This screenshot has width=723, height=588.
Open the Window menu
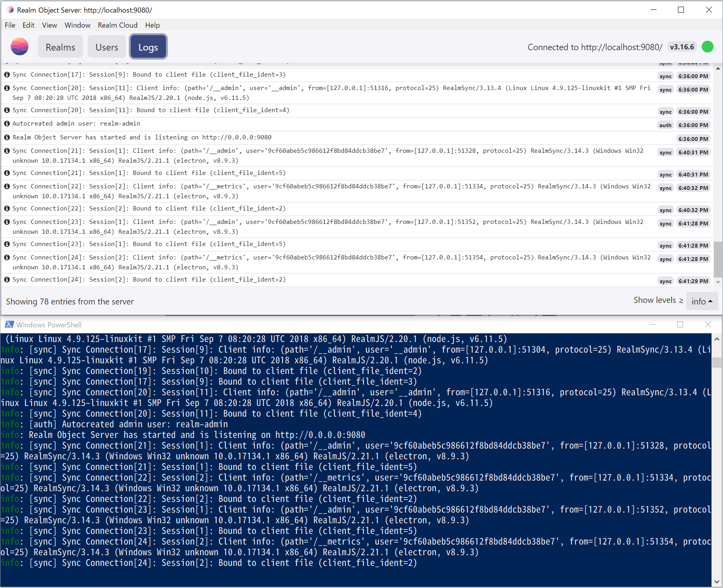tap(77, 25)
